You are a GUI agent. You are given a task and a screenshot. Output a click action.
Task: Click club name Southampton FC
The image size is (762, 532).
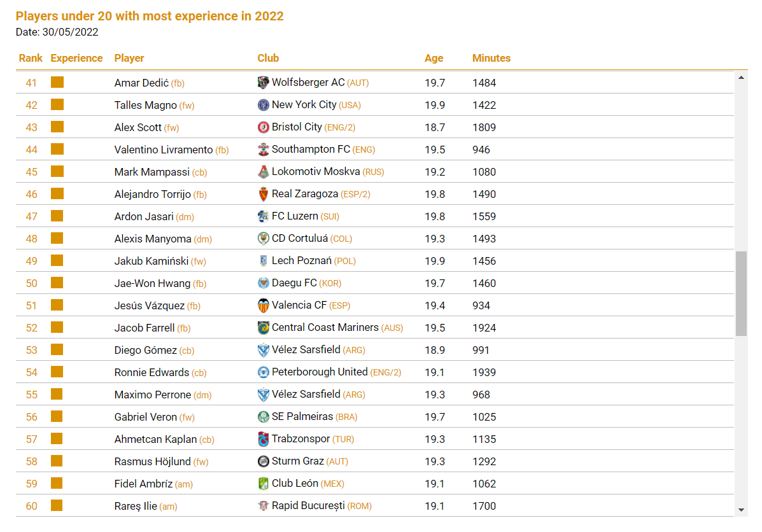coord(311,149)
